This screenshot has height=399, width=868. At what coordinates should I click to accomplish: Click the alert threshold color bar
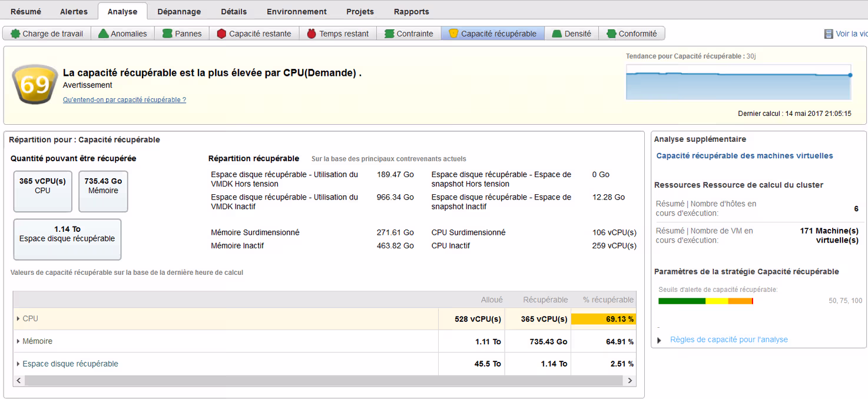click(x=705, y=301)
